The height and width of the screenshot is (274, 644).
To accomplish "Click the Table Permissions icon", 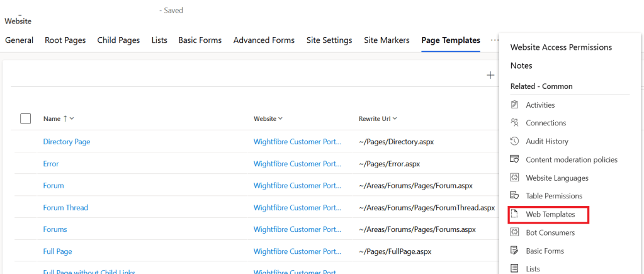I will pyautogui.click(x=514, y=196).
